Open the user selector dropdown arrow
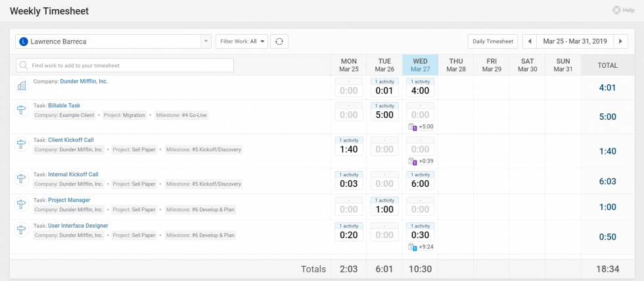Image resolution: width=644 pixels, height=281 pixels. 206,41
